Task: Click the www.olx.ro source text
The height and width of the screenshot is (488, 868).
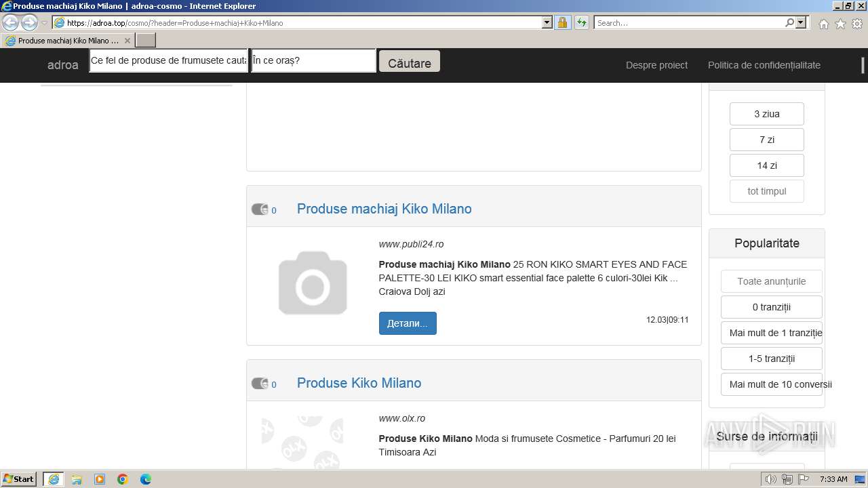Action: (x=402, y=418)
